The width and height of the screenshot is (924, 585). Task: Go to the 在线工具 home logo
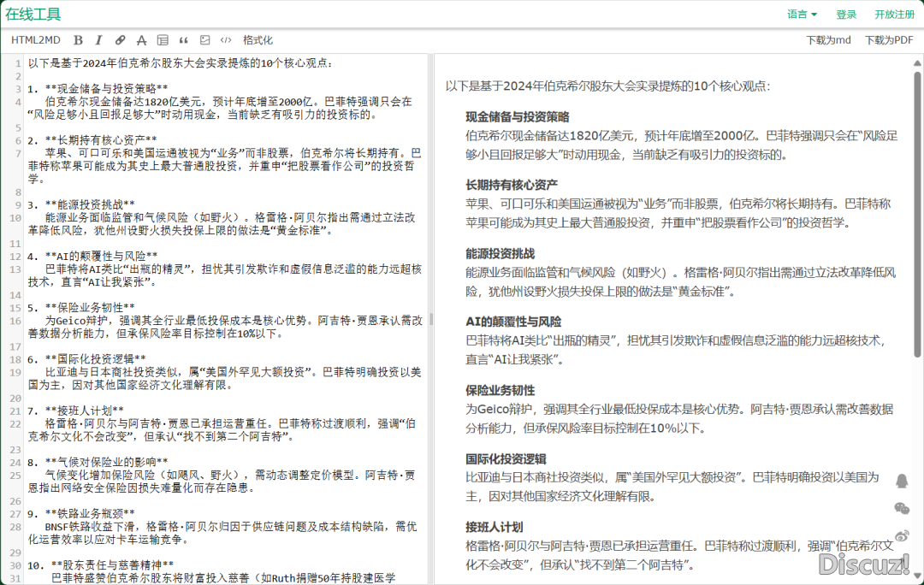tap(33, 15)
